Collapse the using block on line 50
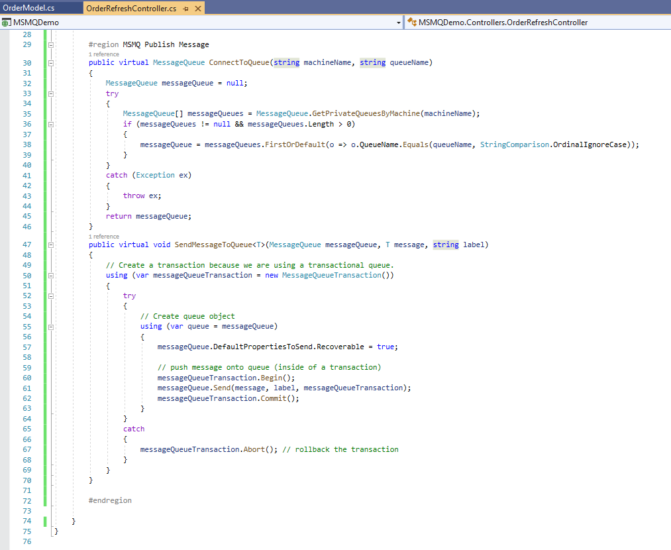The image size is (671, 550). 51,275
